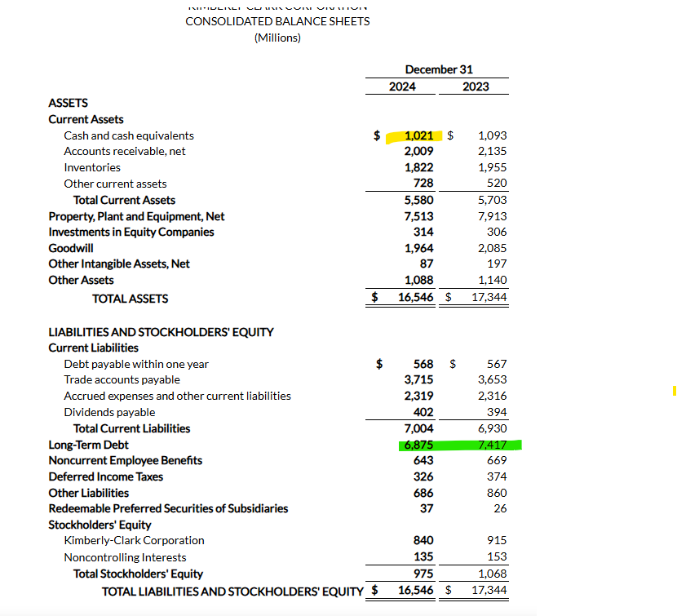The height and width of the screenshot is (616, 677).
Task: Click the "Long-Term Debt" row label
Action: pyautogui.click(x=89, y=445)
